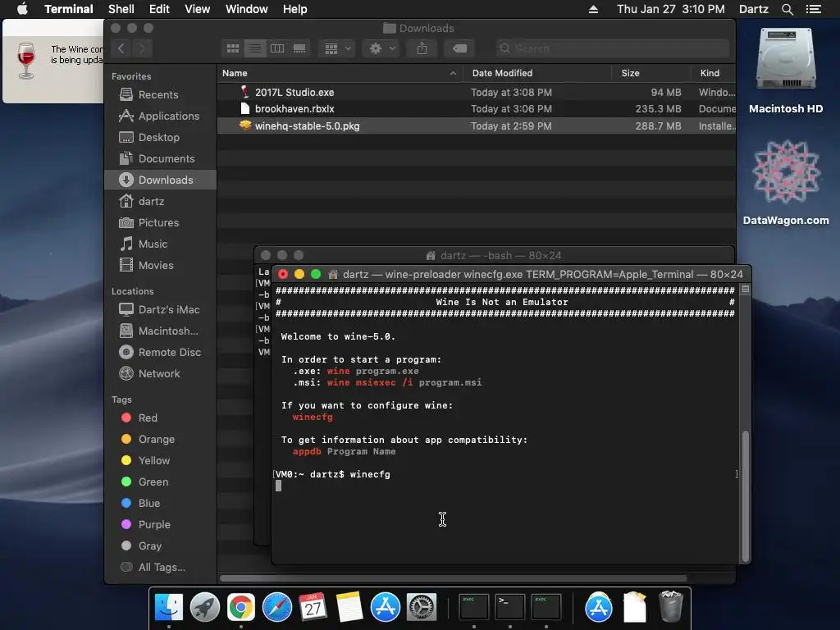Image resolution: width=840 pixels, height=630 pixels.
Task: Switch Finder to gallery view
Action: click(x=299, y=48)
